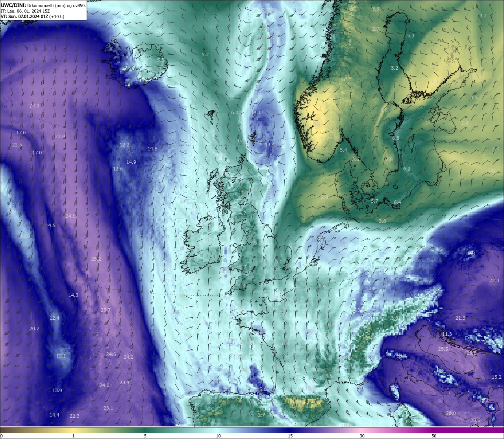Click the map value 22.5
Image resolution: width=504 pixels, height=439 pixels.
pyautogui.click(x=17, y=144)
